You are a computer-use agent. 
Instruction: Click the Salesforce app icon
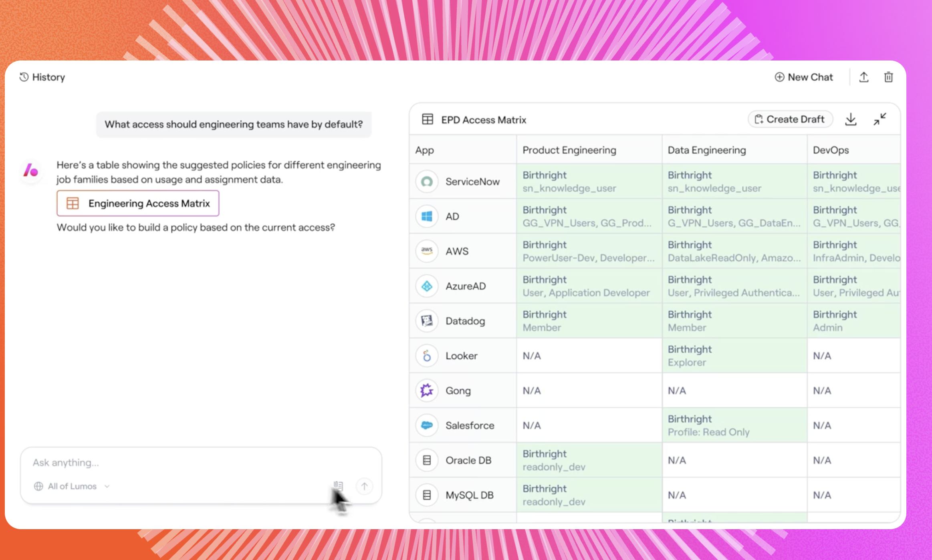point(427,425)
